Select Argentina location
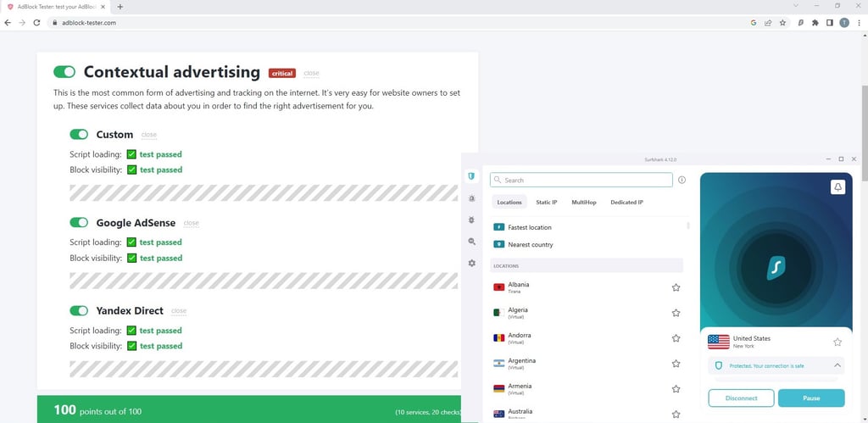 tap(587, 364)
